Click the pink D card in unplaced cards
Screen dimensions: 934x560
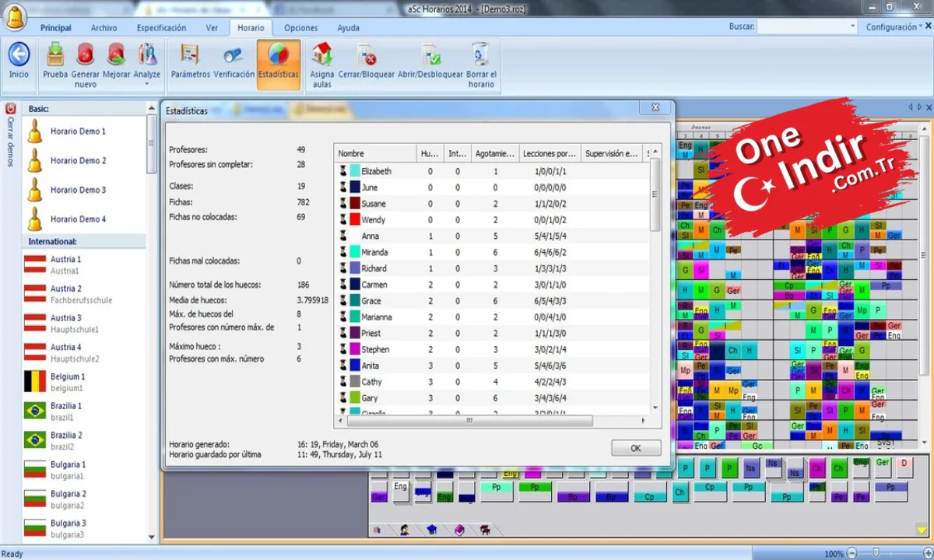(903, 467)
